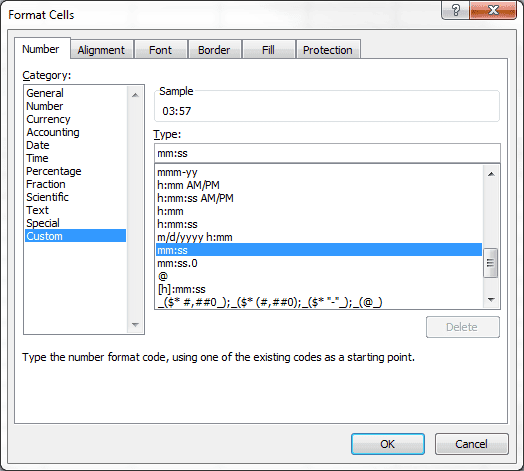Choose the h:mm format code

[319, 211]
